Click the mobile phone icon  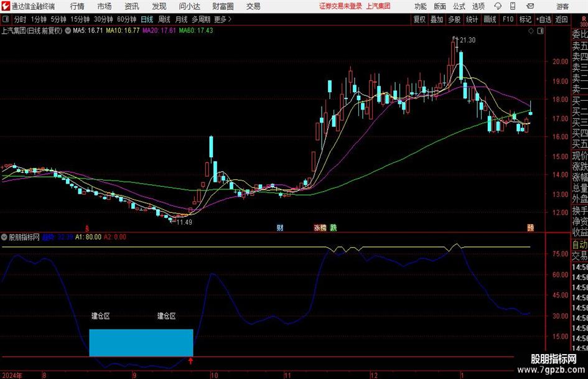513,6
